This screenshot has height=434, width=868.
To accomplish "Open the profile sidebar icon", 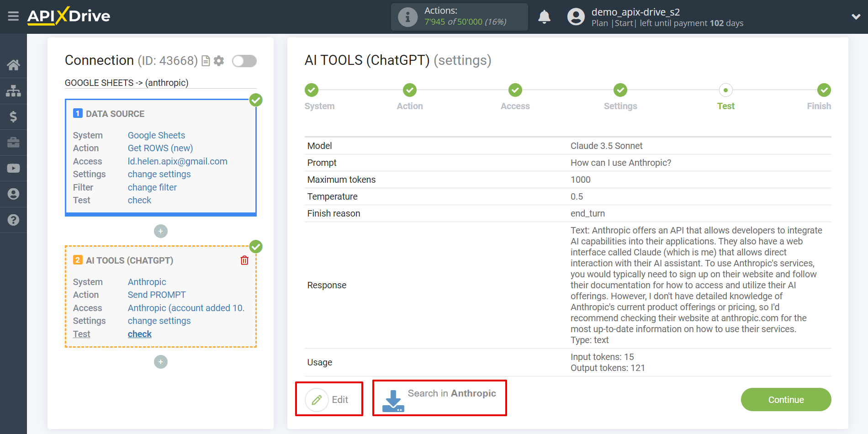I will [13, 194].
